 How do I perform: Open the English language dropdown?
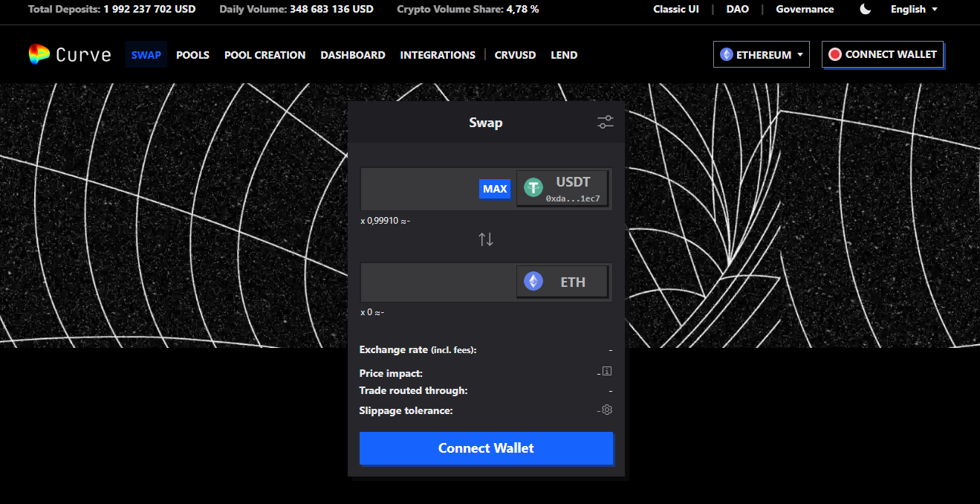(914, 10)
